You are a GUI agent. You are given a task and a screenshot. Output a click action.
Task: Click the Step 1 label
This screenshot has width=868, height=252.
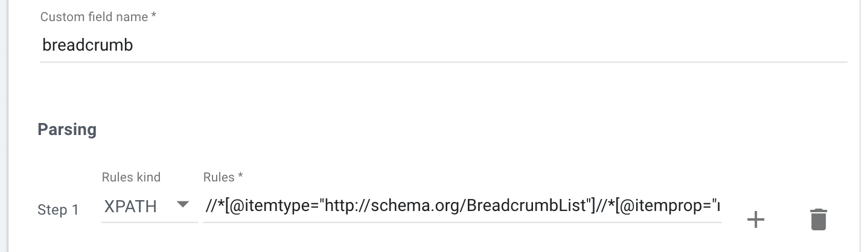(58, 210)
